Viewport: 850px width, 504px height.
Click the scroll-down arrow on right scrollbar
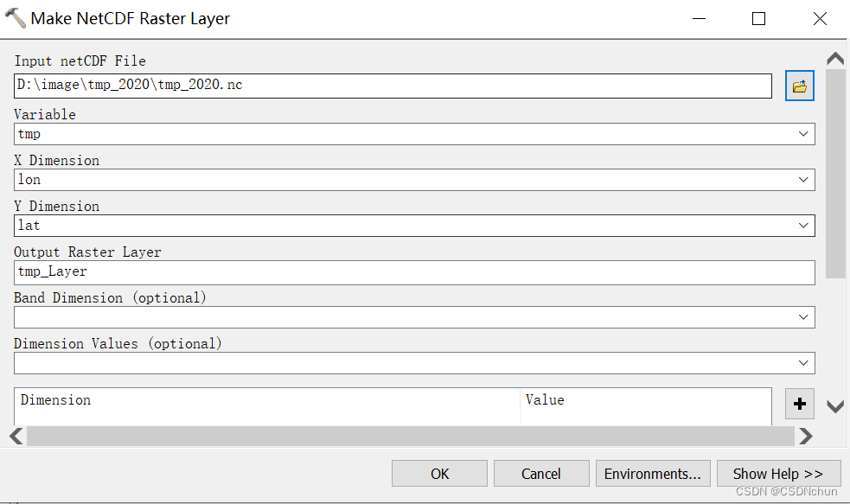(x=834, y=405)
